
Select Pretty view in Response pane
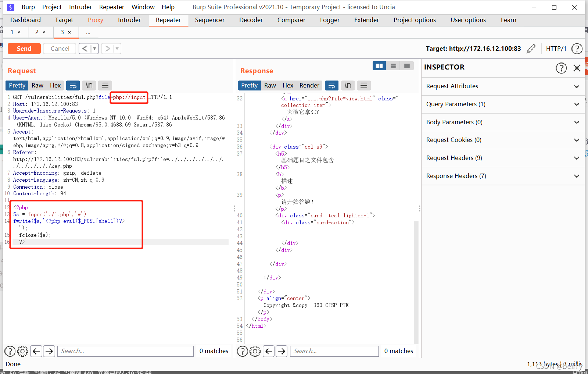click(249, 85)
